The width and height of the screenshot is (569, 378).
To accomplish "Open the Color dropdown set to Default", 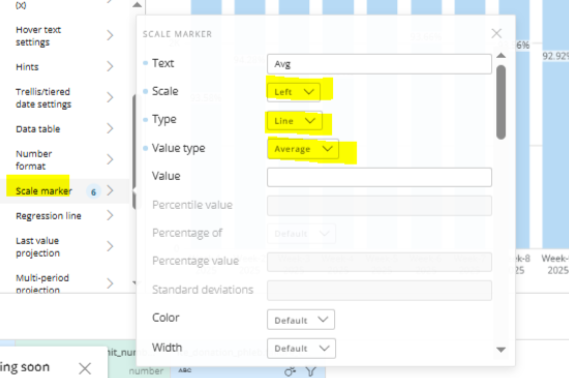I will point(301,320).
